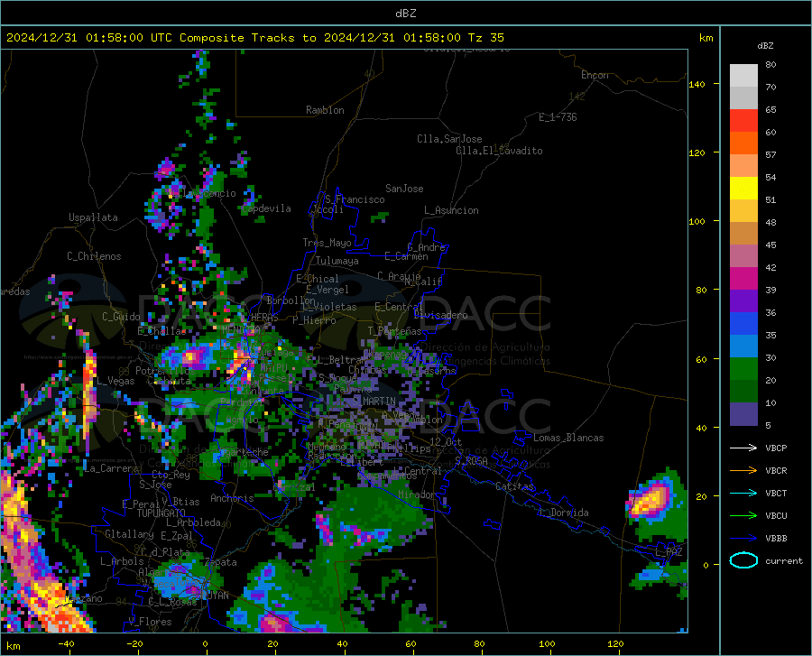The image size is (812, 656).
Task: Click the 'Uspallata' map label
Action: 93,217
